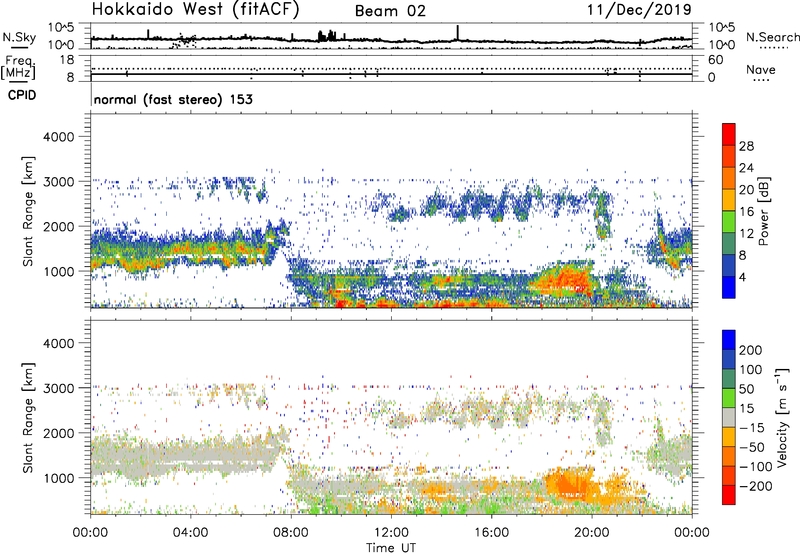This screenshot has height=554, width=800.
Task: Click the 'Nave' legend label
Action: (x=761, y=69)
